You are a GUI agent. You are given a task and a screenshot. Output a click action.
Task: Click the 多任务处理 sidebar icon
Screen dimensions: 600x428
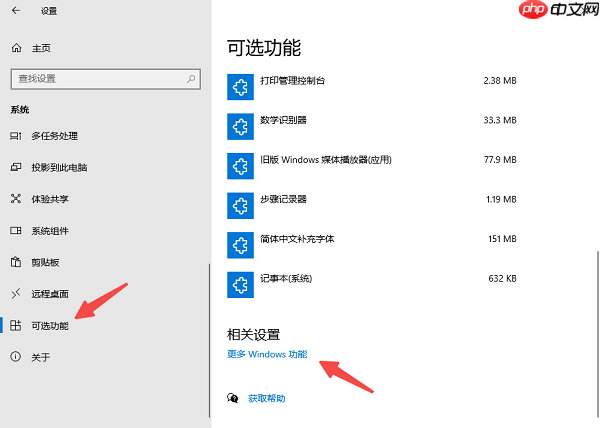click(x=16, y=136)
